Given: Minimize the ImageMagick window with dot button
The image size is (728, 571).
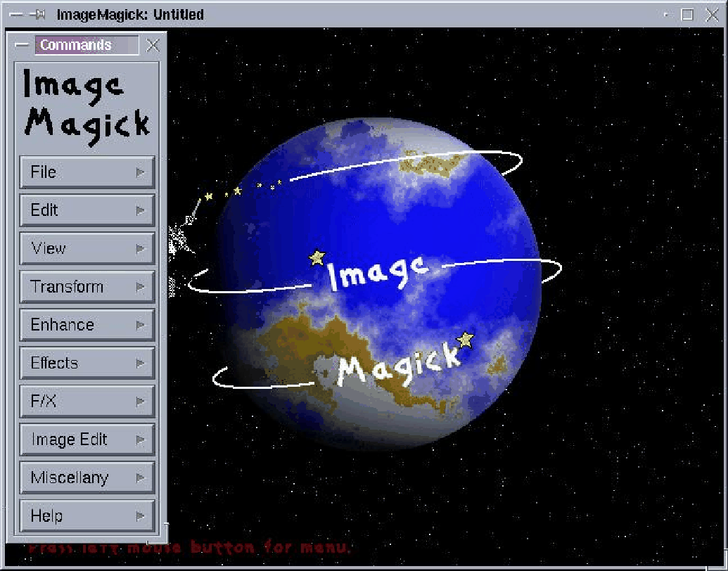Looking at the screenshot, I should [x=666, y=15].
